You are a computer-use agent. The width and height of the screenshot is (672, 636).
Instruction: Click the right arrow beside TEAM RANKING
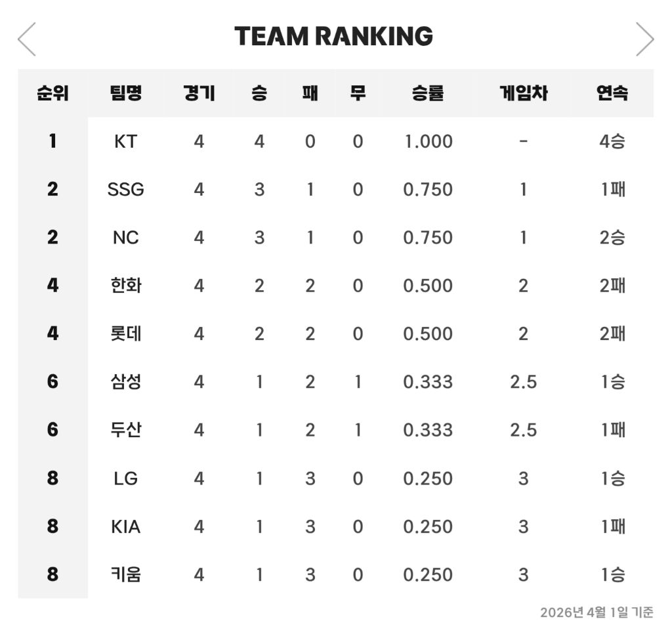click(644, 39)
